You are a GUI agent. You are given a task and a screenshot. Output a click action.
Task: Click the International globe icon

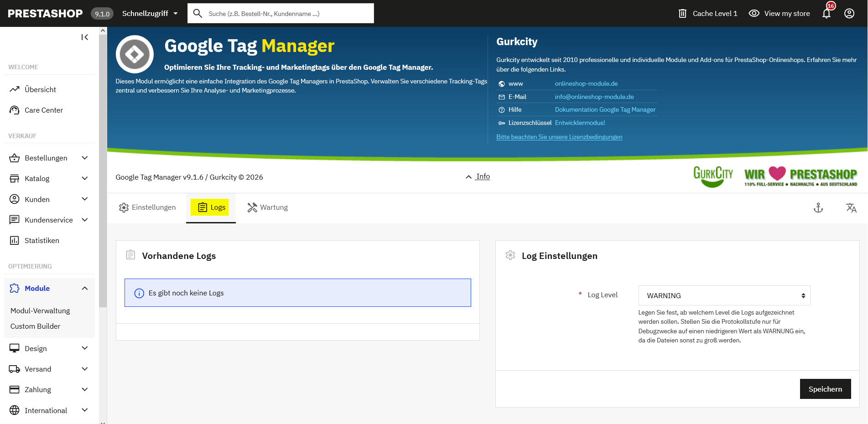(15, 410)
